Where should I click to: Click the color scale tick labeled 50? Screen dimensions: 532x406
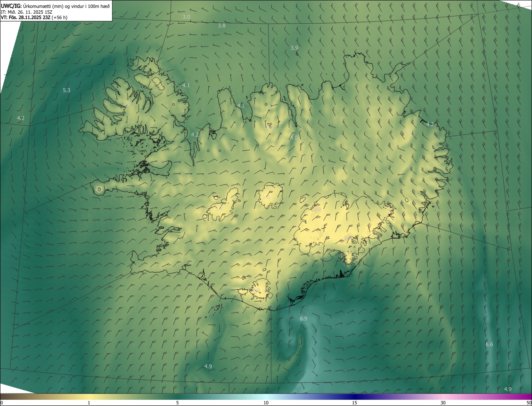(x=529, y=403)
